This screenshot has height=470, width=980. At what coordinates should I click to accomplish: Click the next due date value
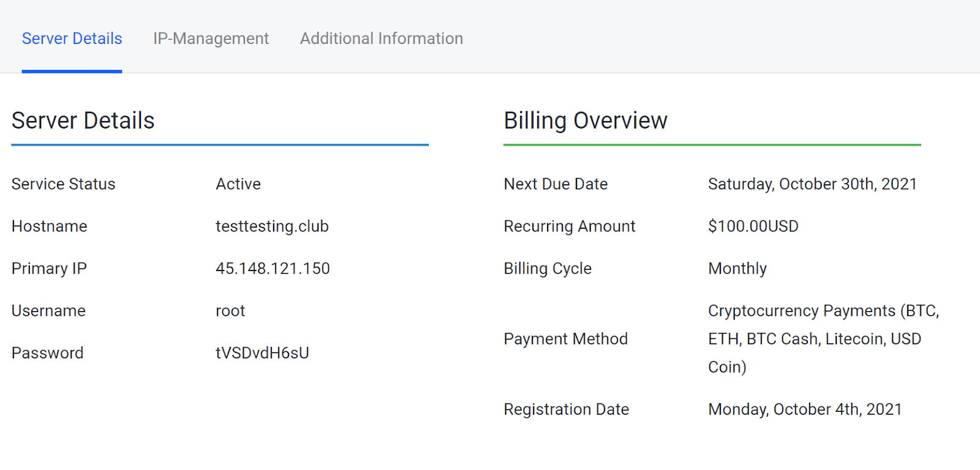tap(812, 184)
